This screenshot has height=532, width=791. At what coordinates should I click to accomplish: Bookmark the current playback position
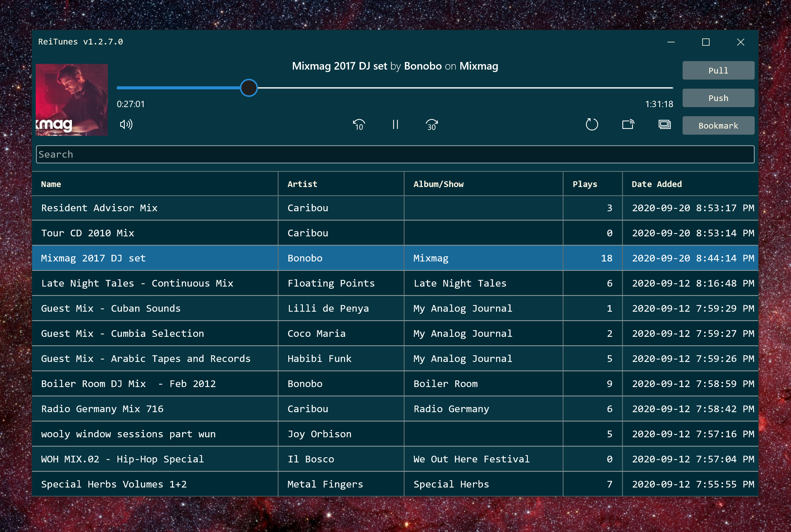(x=718, y=125)
